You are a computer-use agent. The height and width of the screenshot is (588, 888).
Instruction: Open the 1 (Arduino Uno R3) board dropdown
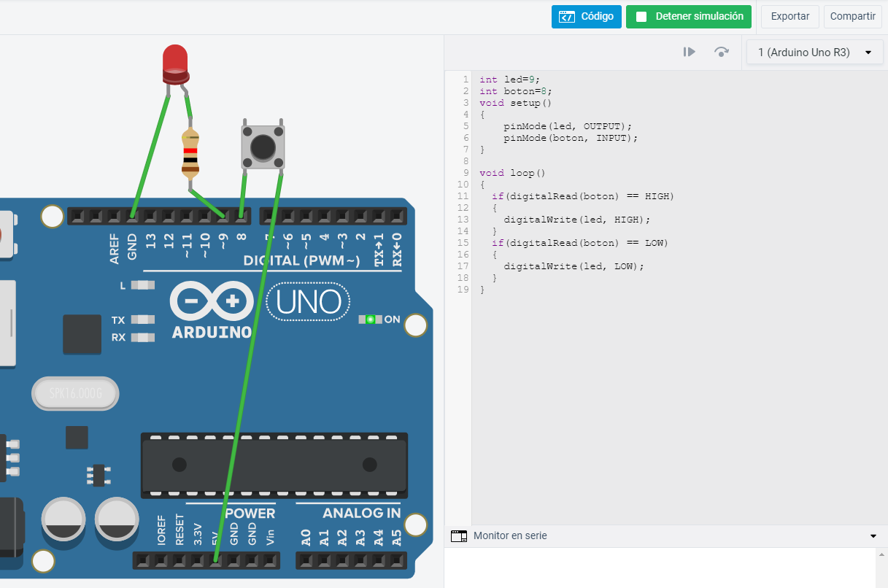pyautogui.click(x=814, y=53)
